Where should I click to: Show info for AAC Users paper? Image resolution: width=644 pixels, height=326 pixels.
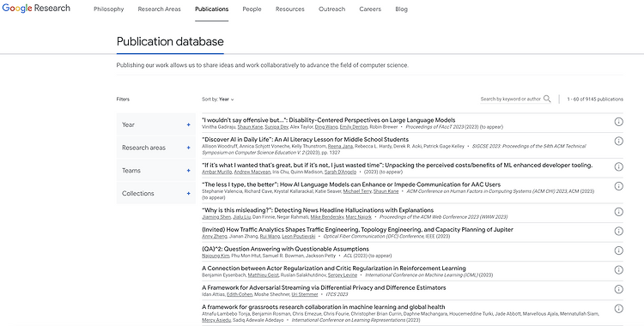coord(618,186)
